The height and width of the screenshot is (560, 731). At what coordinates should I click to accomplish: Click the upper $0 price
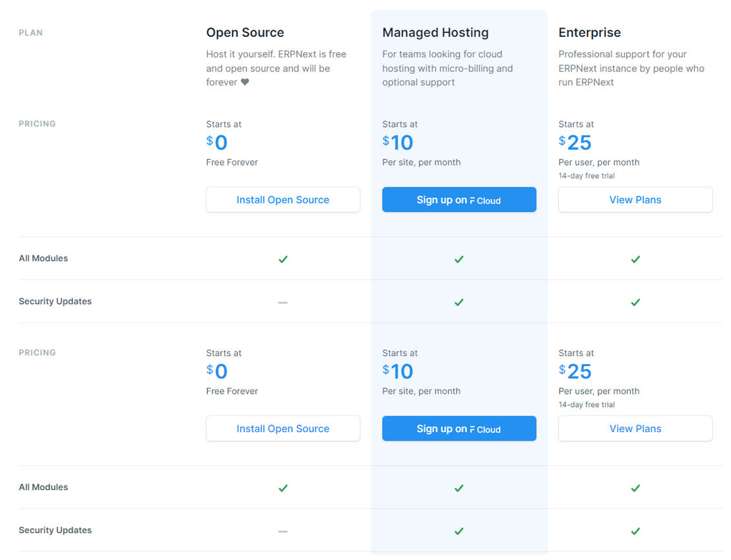(x=217, y=142)
